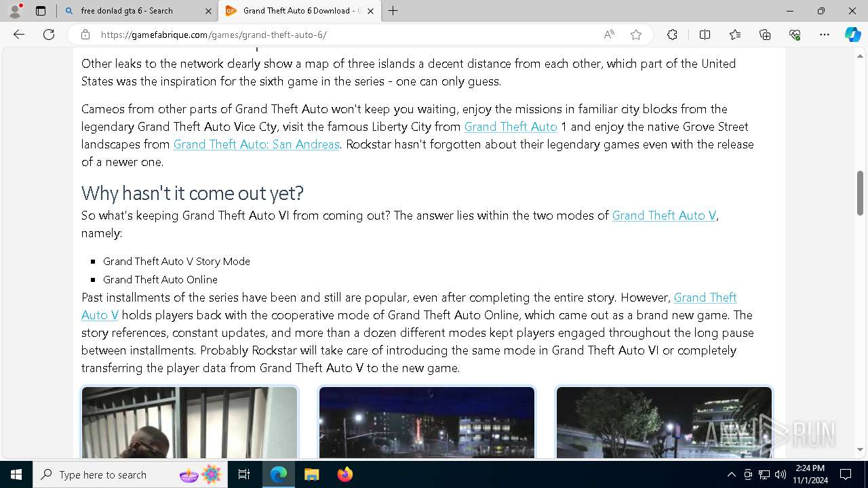Close the Grand Theft Auto 6 Download tab
The height and width of the screenshot is (488, 868).
pyautogui.click(x=370, y=11)
